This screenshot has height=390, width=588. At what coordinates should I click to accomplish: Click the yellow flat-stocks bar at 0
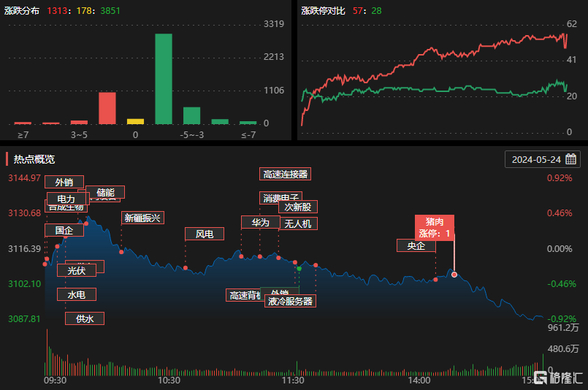coord(135,121)
